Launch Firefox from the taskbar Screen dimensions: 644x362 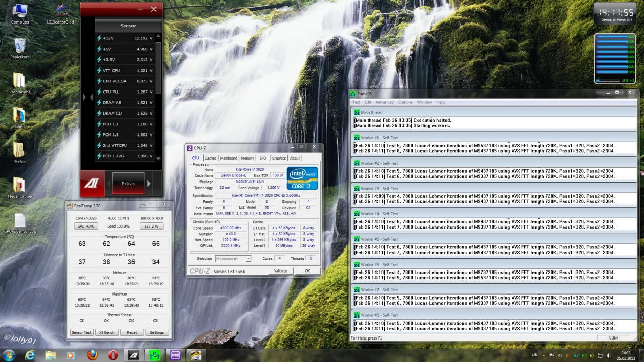pos(92,355)
